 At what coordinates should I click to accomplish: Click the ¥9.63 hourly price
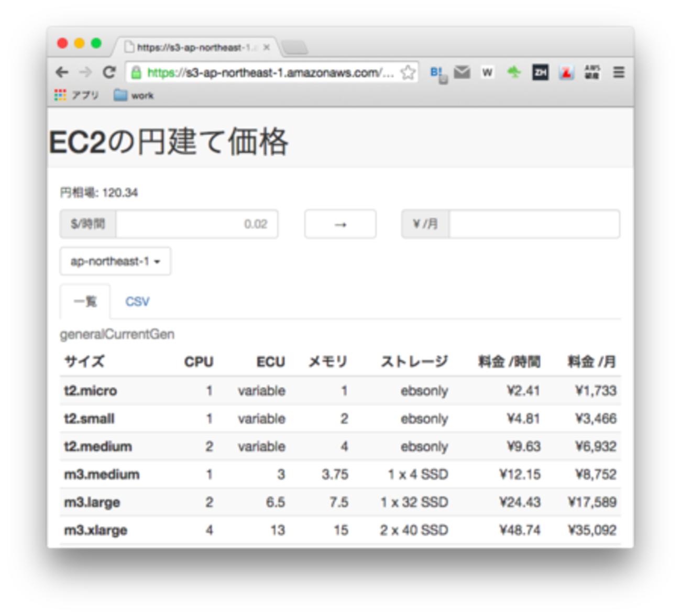point(523,446)
